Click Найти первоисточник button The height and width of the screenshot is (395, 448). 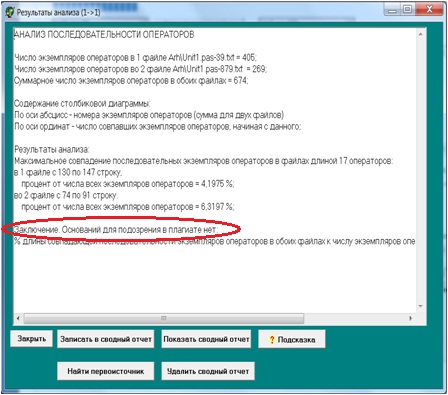coord(106,371)
